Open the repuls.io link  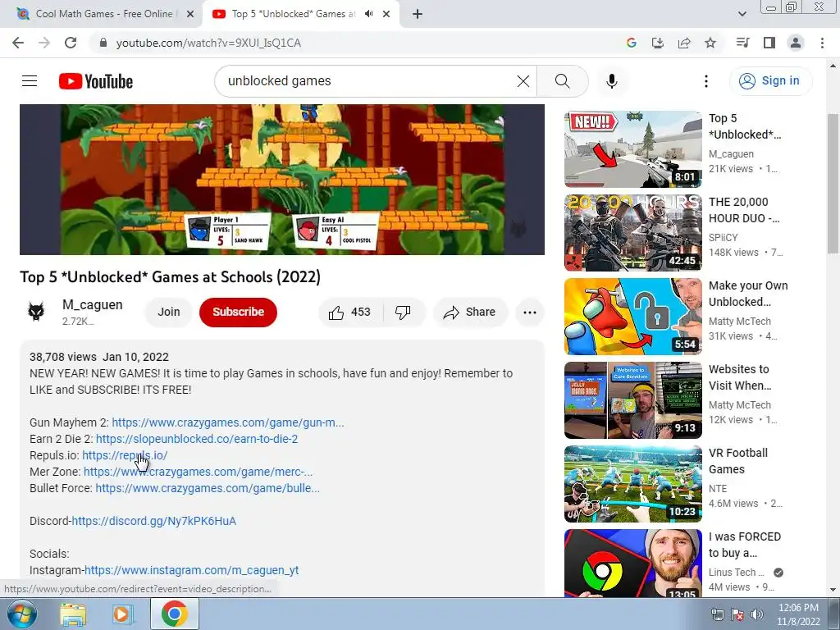click(125, 455)
